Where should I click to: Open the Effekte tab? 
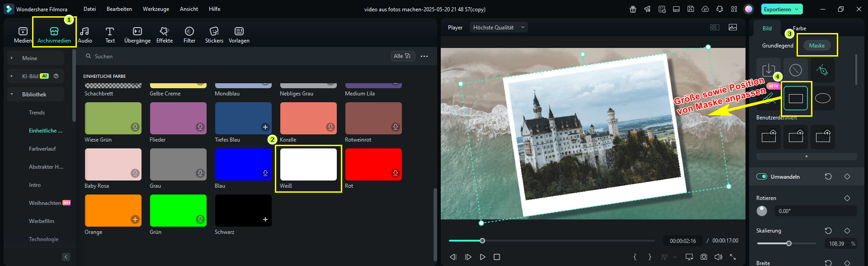pos(165,35)
